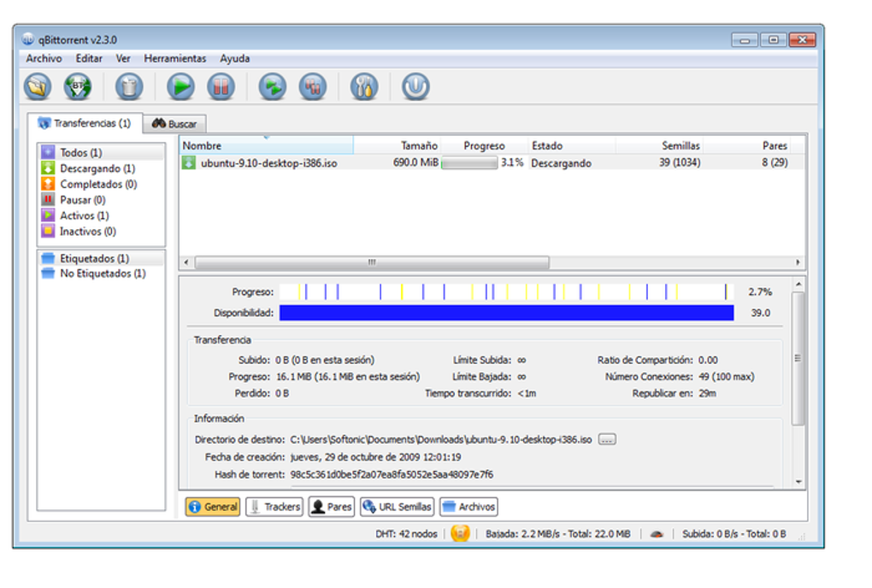Click the left arrow of horizontal scrollbar

186,262
